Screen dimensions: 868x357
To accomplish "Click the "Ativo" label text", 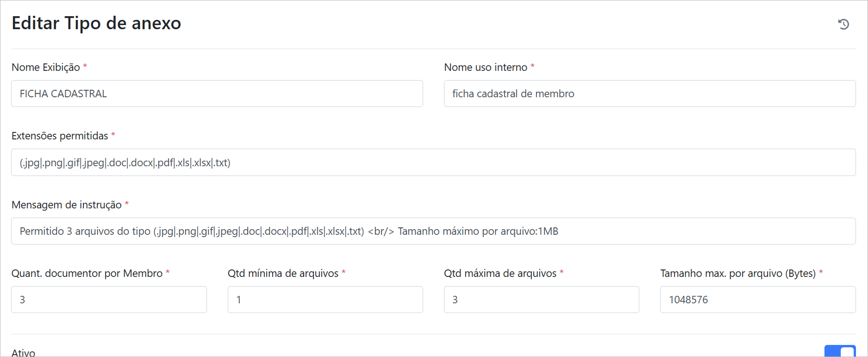I will click(x=23, y=353).
